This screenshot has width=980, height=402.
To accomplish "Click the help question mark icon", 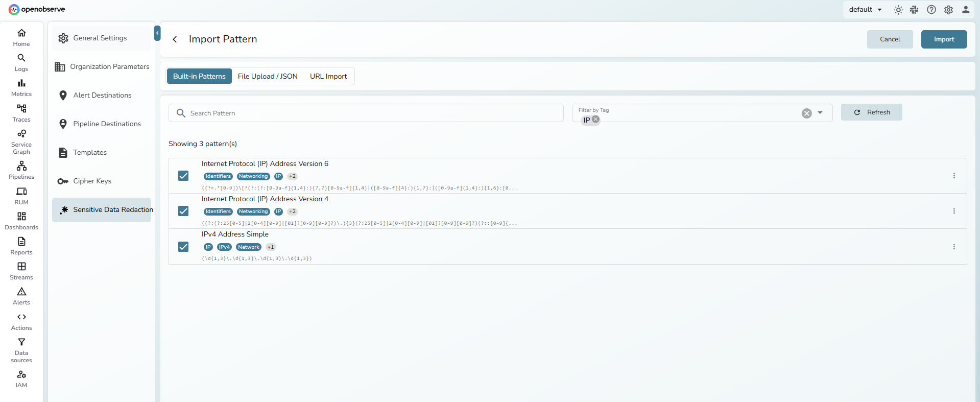I will point(931,10).
